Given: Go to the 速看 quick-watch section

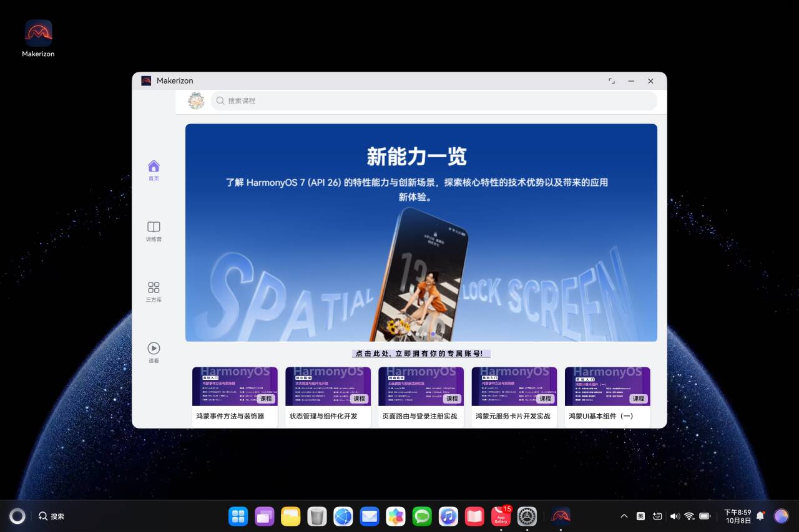Looking at the screenshot, I should 154,352.
